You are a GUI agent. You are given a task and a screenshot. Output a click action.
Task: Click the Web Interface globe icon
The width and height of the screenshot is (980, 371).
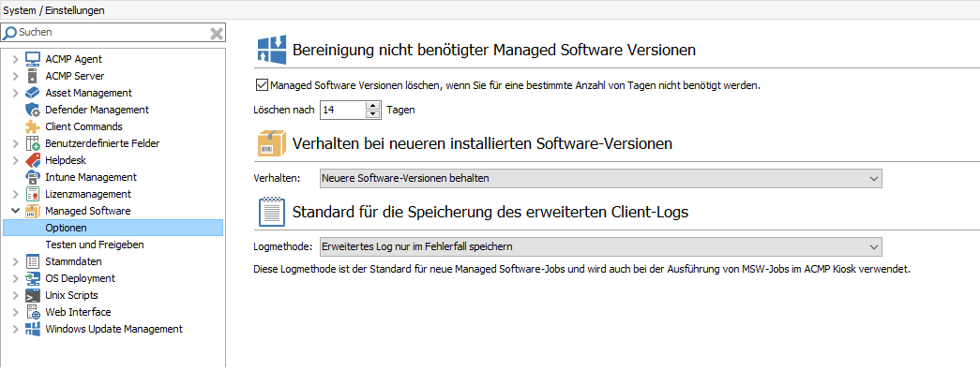coord(33,312)
